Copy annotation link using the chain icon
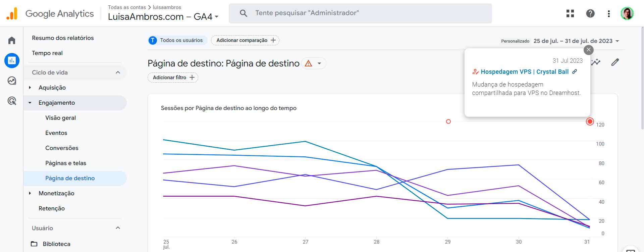 point(576,71)
